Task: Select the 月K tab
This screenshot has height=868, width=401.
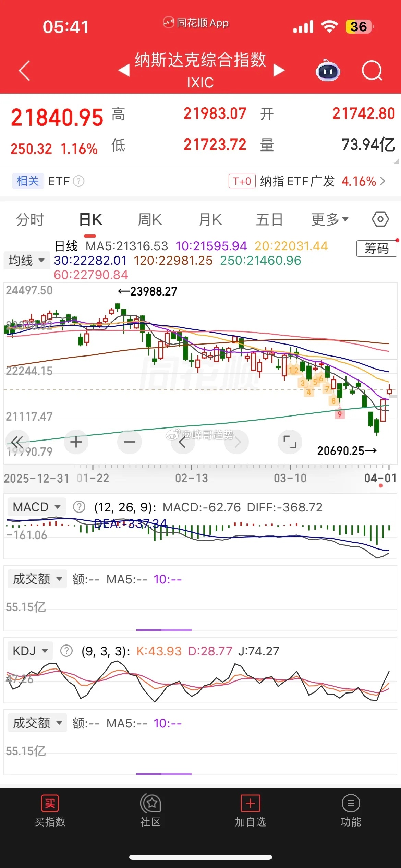Action: point(210,219)
